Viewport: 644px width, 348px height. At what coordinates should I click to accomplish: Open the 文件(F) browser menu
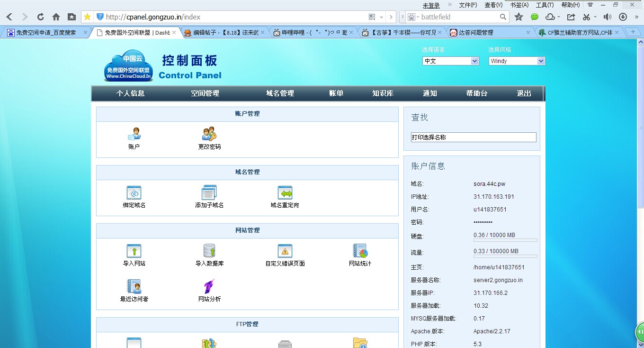click(468, 5)
